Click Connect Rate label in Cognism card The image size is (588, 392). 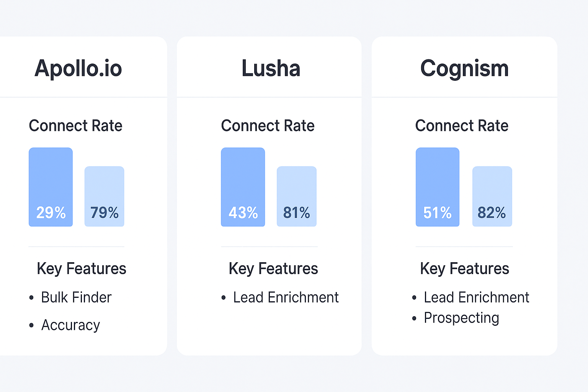click(462, 126)
